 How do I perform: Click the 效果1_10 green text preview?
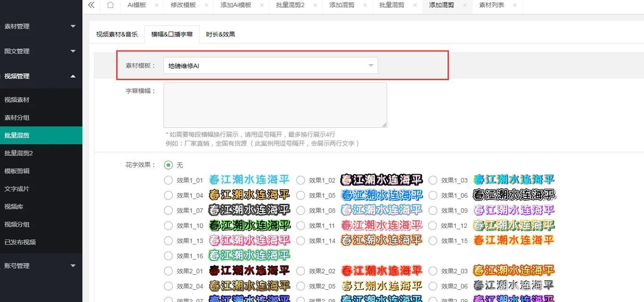point(249,225)
